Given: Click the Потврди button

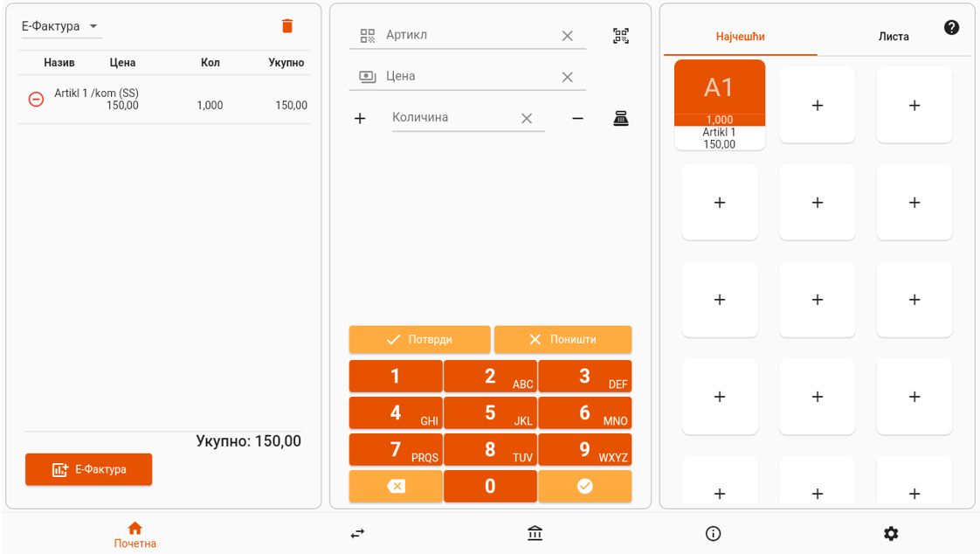Looking at the screenshot, I should point(419,339).
